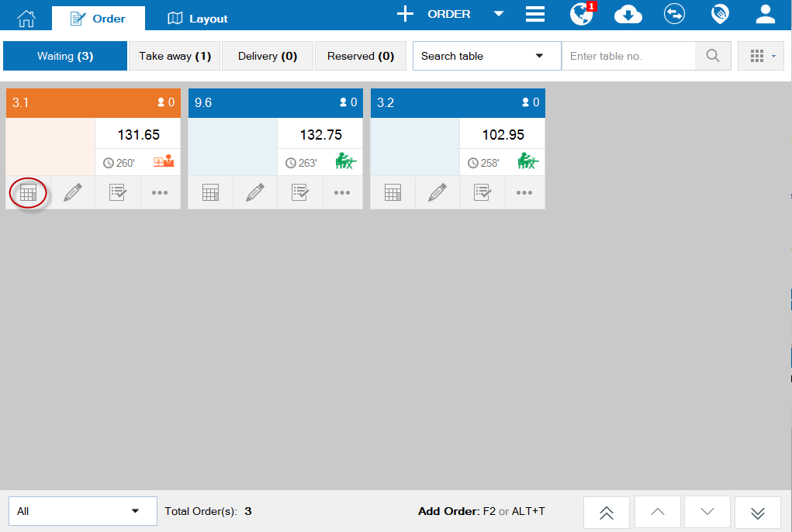Click the fork-and-knife location pin icon
The width and height of the screenshot is (792, 532).
(720, 14)
